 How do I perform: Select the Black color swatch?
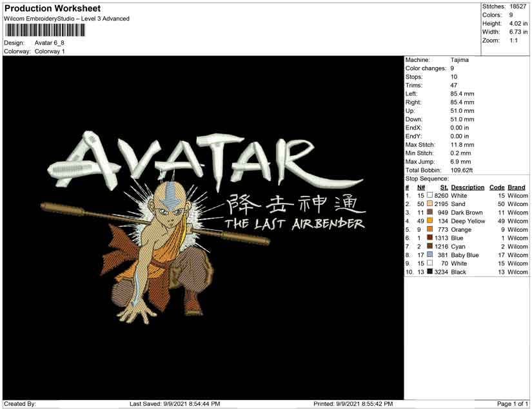[x=430, y=271]
